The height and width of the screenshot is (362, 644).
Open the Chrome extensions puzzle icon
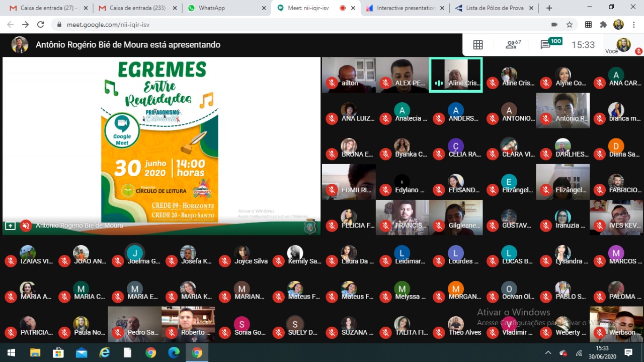click(603, 25)
